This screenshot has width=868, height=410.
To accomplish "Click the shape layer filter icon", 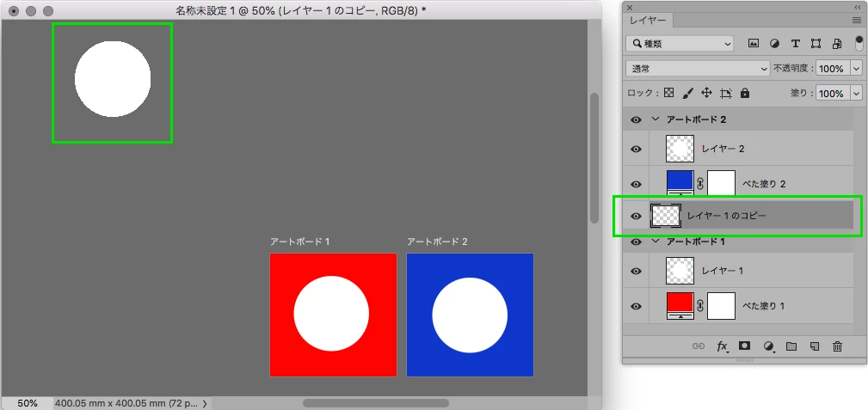I will coord(816,43).
